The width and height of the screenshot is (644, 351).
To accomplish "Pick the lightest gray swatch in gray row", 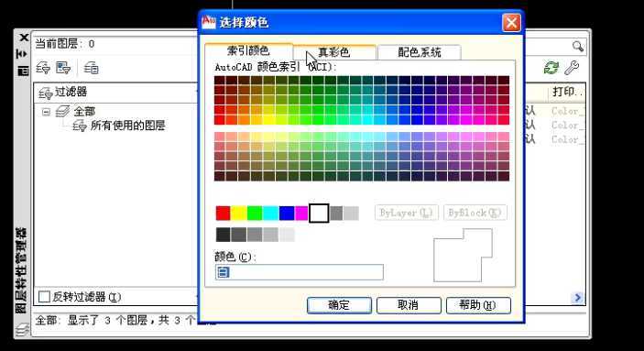I will (287, 235).
